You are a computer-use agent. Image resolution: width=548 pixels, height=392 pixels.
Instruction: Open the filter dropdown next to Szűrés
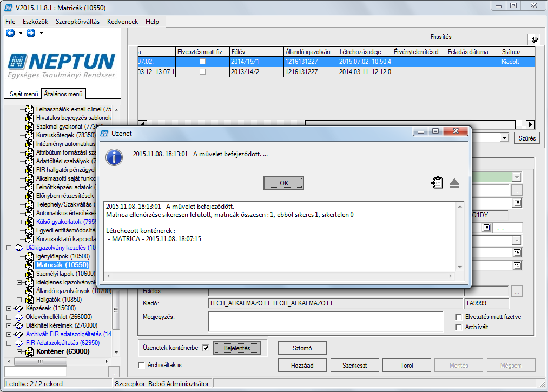pyautogui.click(x=504, y=138)
